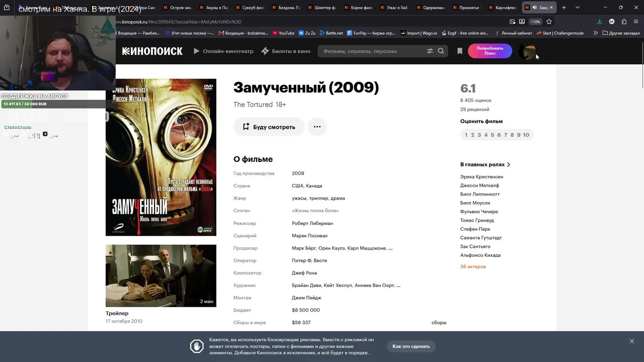
Task: Rate the film 4
Action: 486,135
